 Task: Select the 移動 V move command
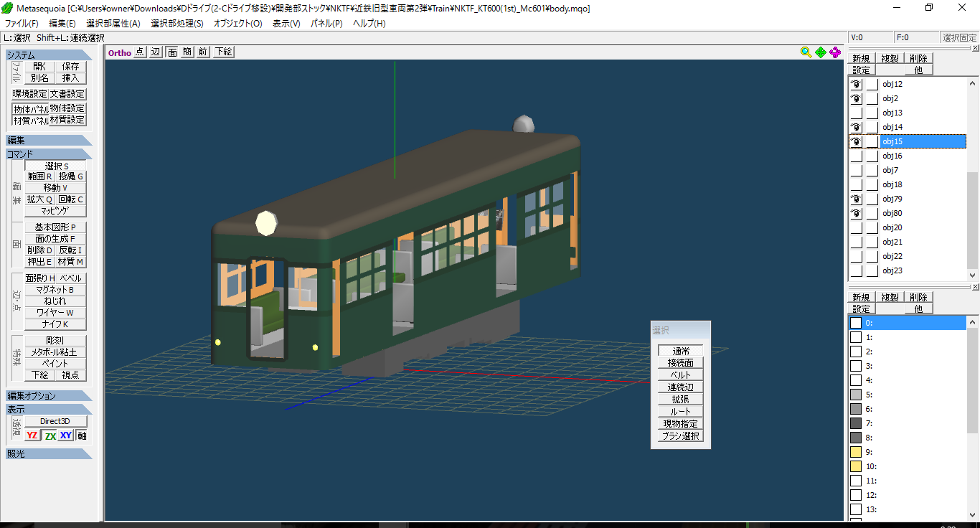[56, 188]
